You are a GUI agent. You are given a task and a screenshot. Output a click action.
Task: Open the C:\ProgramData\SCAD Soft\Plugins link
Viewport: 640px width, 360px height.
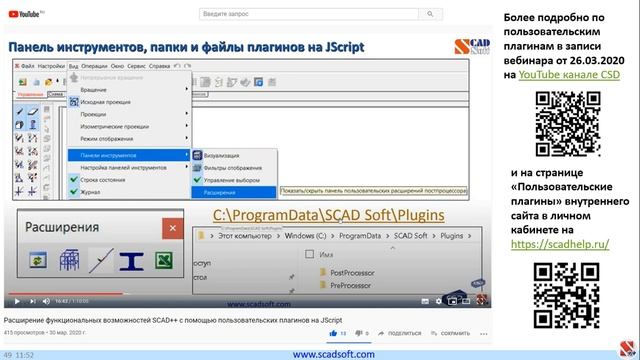pos(329,215)
